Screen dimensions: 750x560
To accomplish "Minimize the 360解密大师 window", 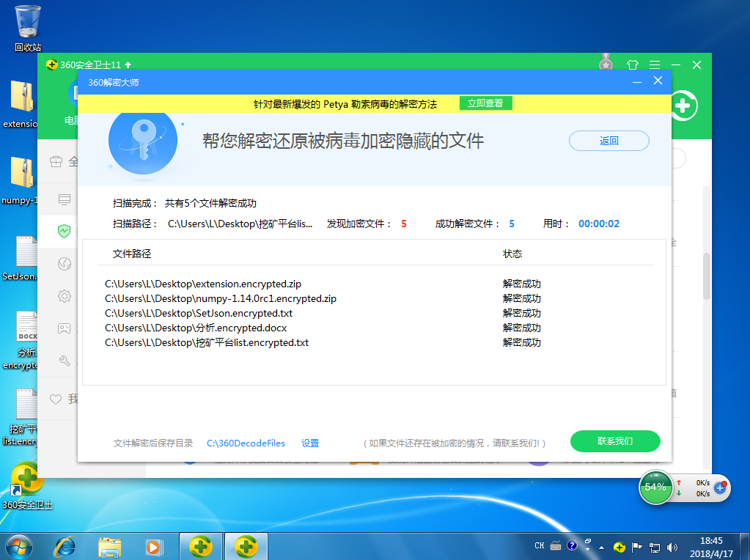I will (x=636, y=82).
